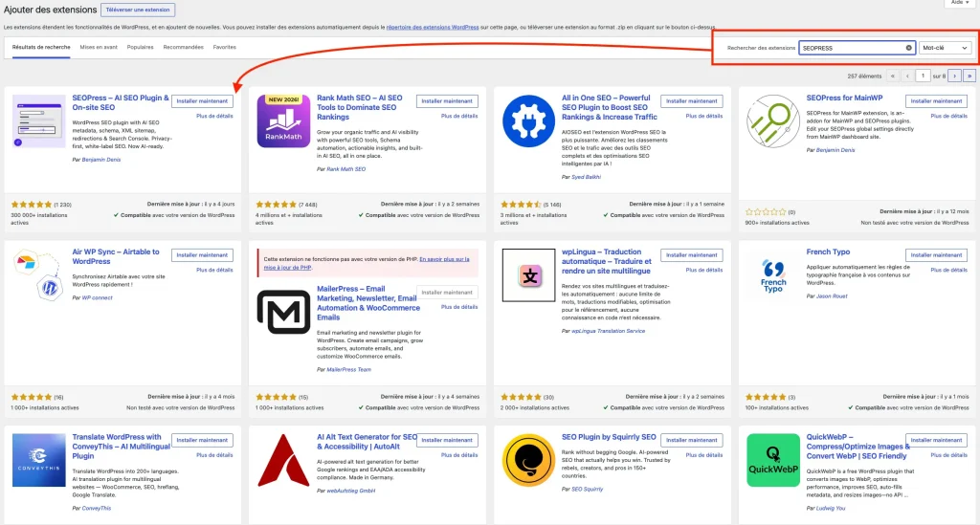Click the current page number field
Image resolution: width=980 pixels, height=525 pixels.
click(x=924, y=76)
